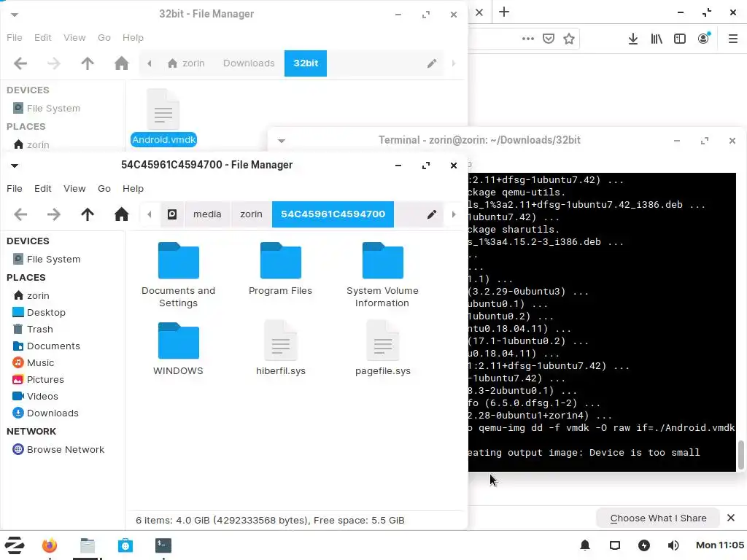The width and height of the screenshot is (747, 560).
Task: Select the hiberfil.sys file
Action: (x=281, y=349)
